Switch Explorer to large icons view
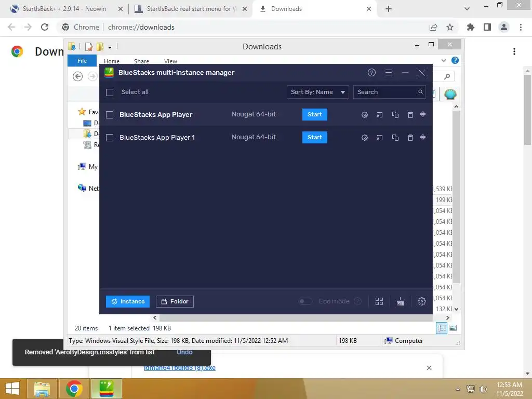 (453, 328)
